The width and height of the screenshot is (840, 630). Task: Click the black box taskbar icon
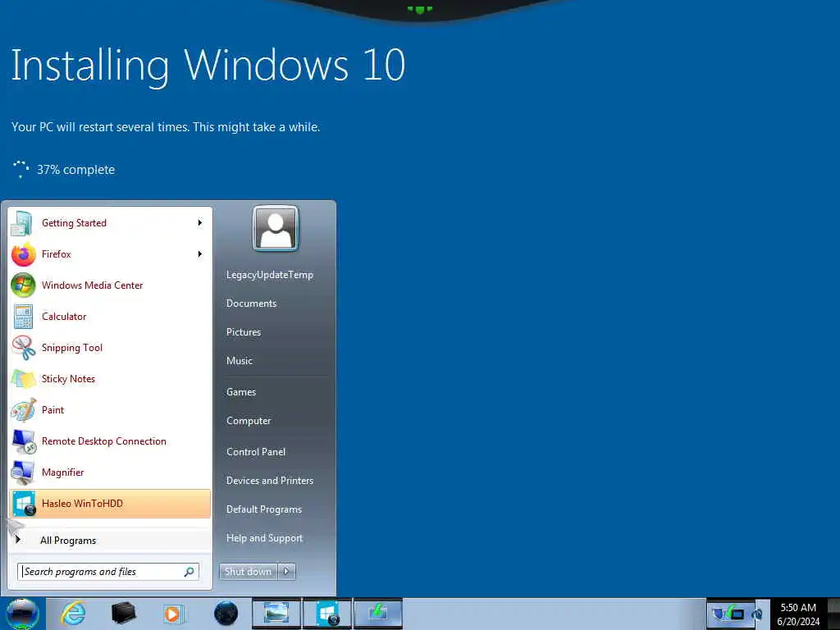(123, 614)
